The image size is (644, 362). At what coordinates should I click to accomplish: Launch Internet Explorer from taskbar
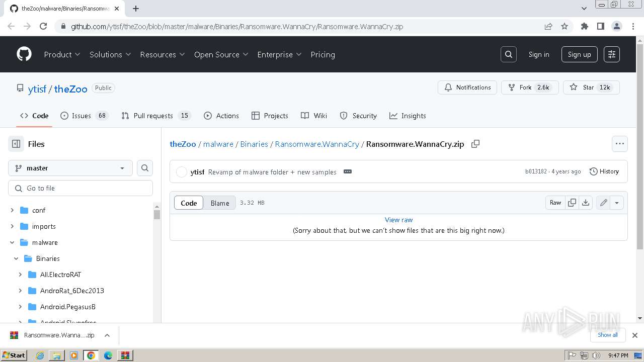click(40, 355)
